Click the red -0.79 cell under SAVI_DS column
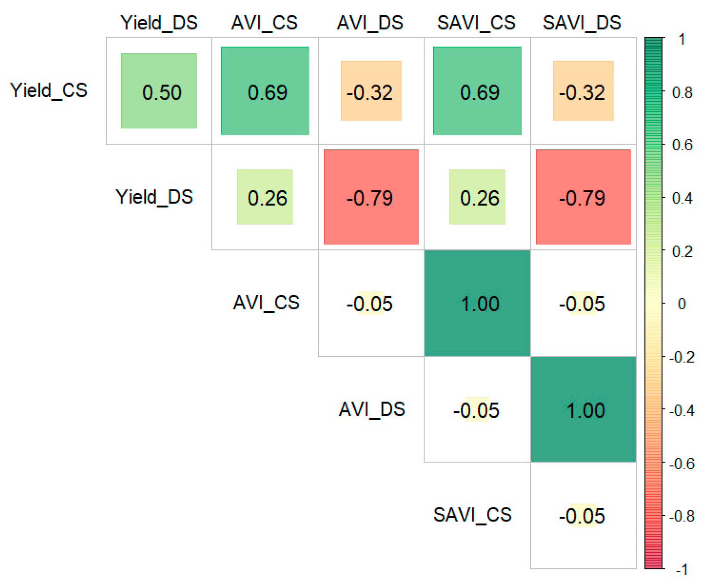 tap(583, 197)
